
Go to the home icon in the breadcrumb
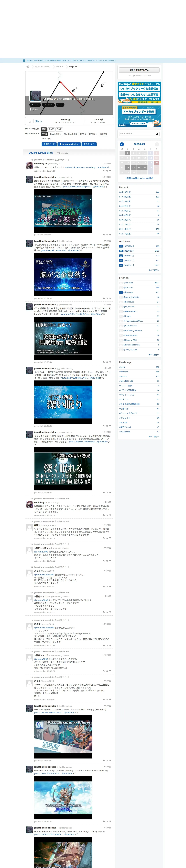pos(28,67)
